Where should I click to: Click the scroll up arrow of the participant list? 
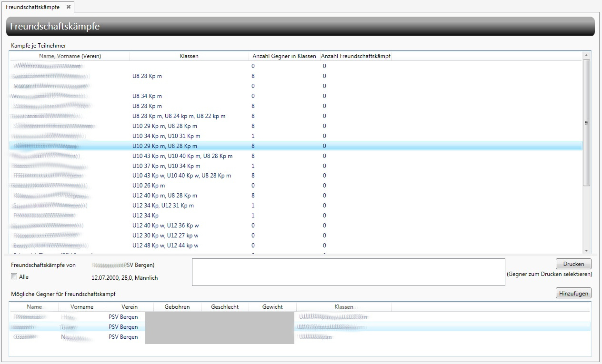pos(586,56)
